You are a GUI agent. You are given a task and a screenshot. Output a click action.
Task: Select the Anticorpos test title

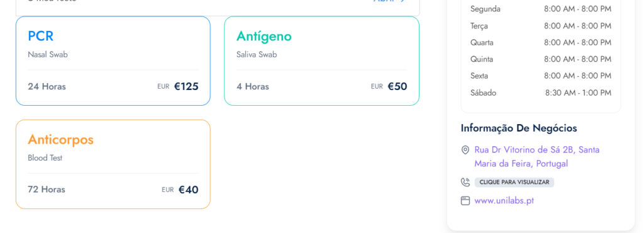click(61, 140)
